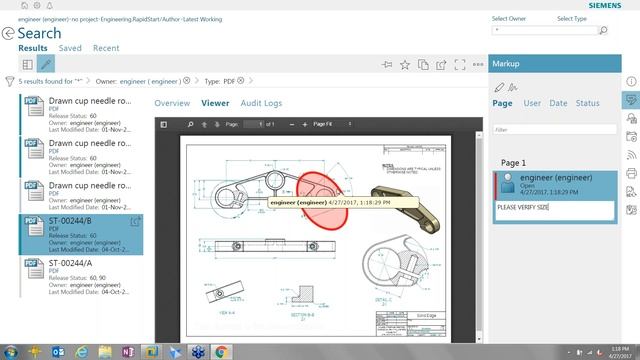The width and height of the screenshot is (640, 360).
Task: Edit the PLEASE VERIFY SIZE comment box
Action: [x=555, y=210]
